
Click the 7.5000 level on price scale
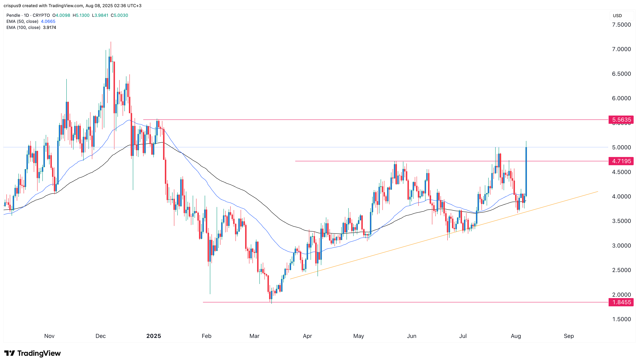pos(621,25)
